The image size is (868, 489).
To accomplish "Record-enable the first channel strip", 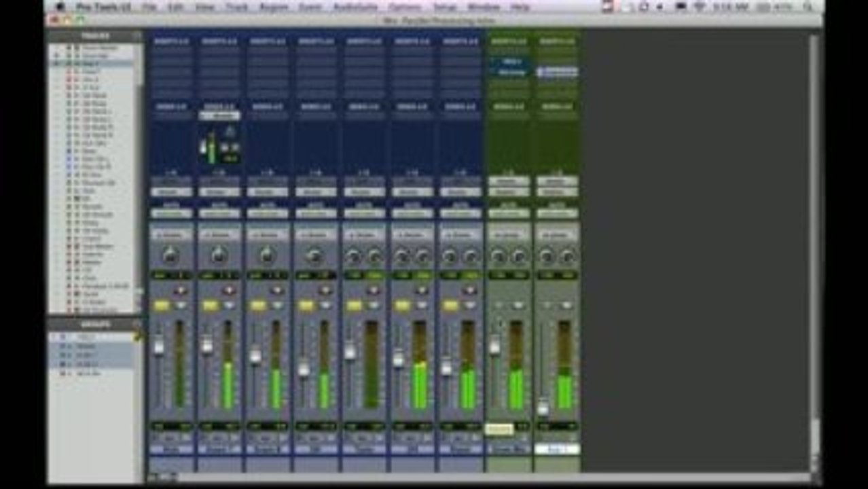I will [181, 291].
